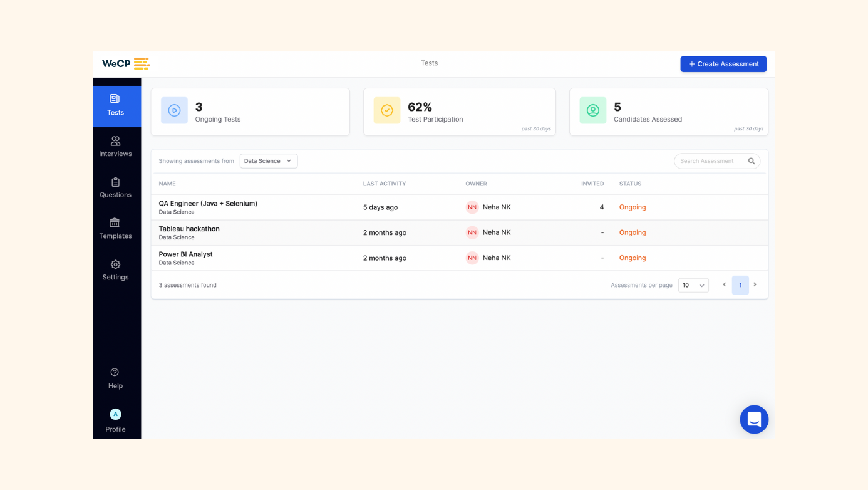Open the Templates section
The width and height of the screenshot is (868, 490).
116,229
